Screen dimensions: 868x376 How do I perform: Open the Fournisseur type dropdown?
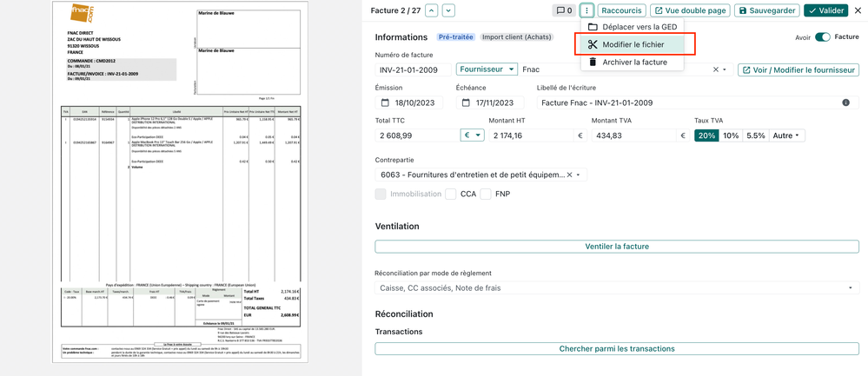tap(487, 69)
